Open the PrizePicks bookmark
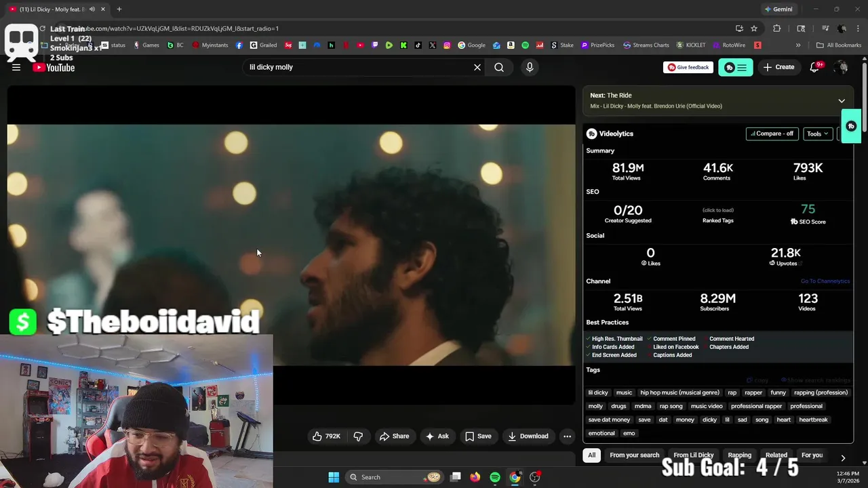 click(x=597, y=45)
